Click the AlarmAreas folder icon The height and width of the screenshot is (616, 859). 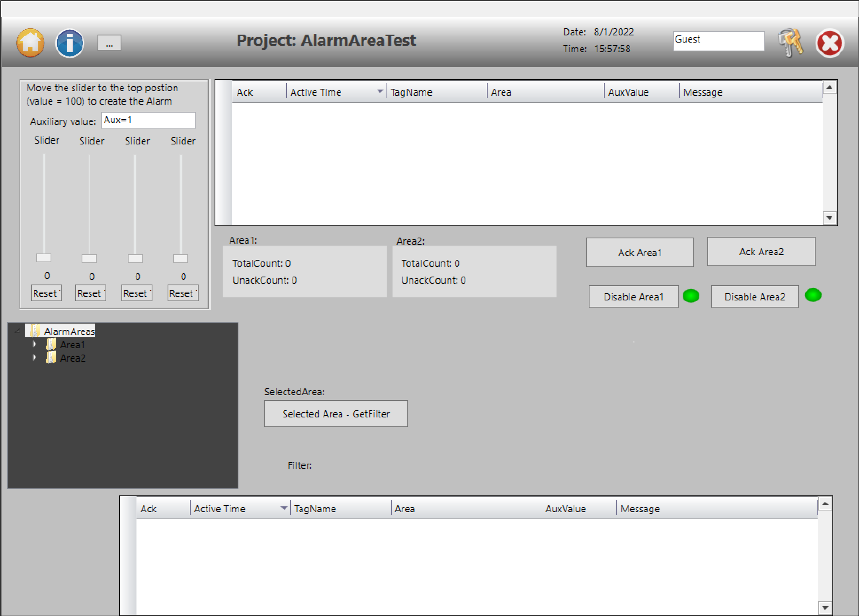coord(35,331)
